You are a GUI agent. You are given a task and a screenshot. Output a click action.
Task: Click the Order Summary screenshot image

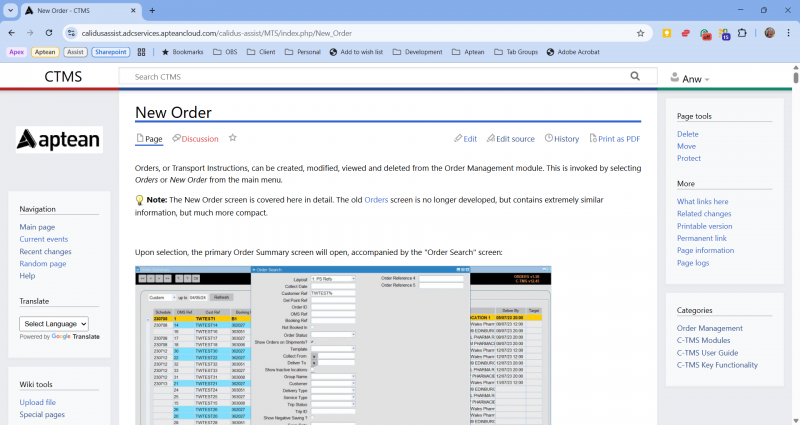(x=343, y=345)
